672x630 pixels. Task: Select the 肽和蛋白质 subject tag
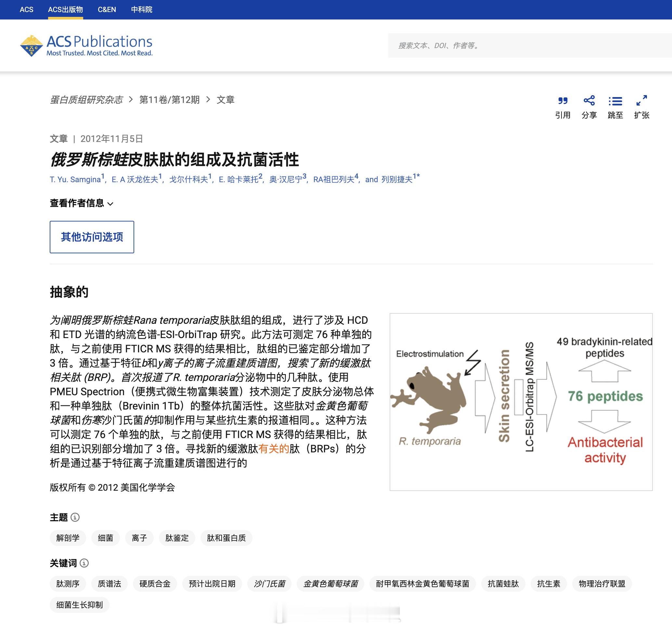(x=226, y=538)
